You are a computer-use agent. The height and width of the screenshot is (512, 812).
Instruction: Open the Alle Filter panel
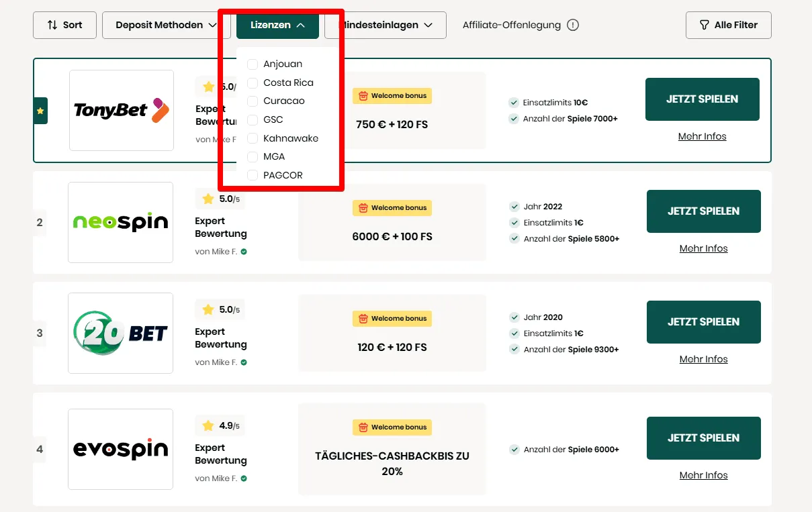(x=729, y=25)
